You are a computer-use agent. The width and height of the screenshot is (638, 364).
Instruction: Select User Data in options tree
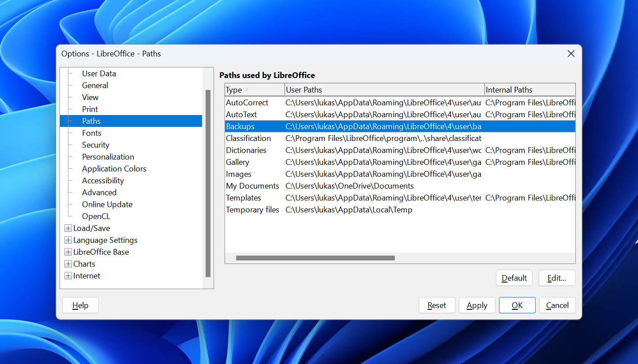click(99, 74)
